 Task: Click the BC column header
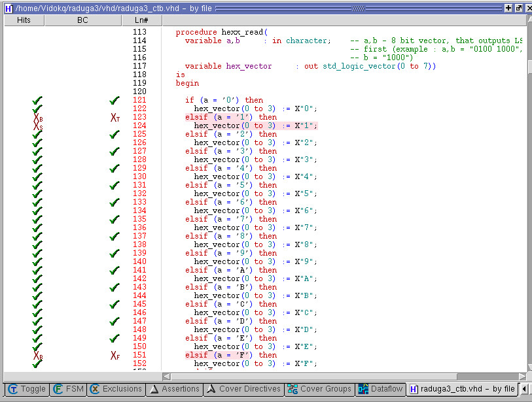tap(82, 20)
